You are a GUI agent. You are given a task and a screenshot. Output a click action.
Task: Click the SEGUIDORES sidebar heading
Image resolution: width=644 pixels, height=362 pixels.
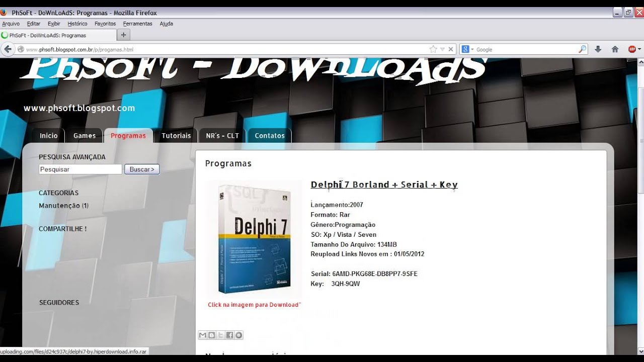(59, 303)
